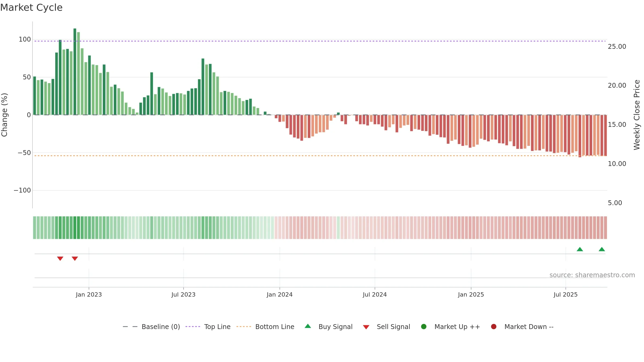Click the 100 tick on Change axis
Viewport: 644px width, 362px height.
[x=25, y=39]
